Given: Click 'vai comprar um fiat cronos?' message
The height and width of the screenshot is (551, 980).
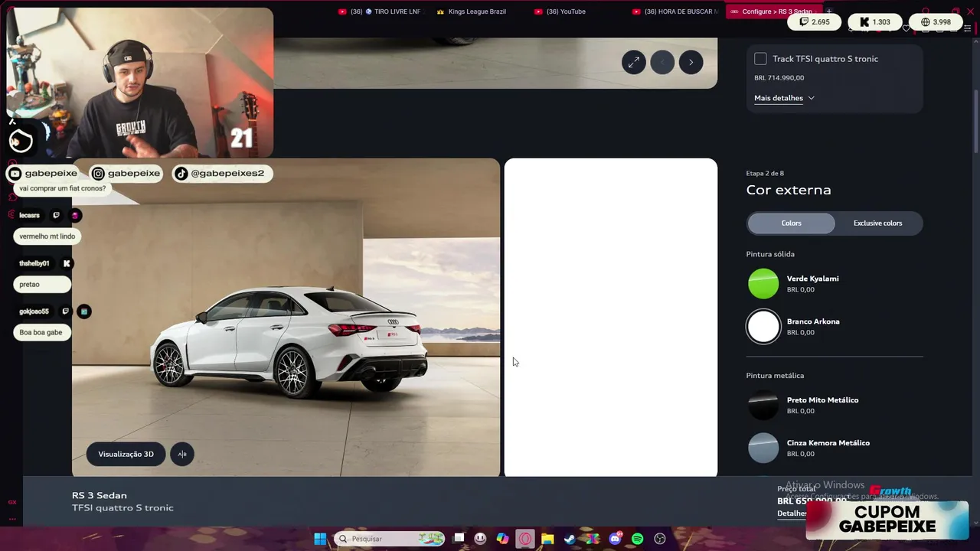Looking at the screenshot, I should click(63, 188).
